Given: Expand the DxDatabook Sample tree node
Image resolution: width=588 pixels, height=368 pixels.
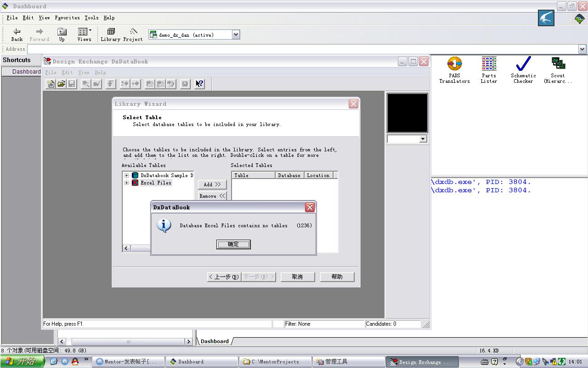Looking at the screenshot, I should tap(127, 175).
